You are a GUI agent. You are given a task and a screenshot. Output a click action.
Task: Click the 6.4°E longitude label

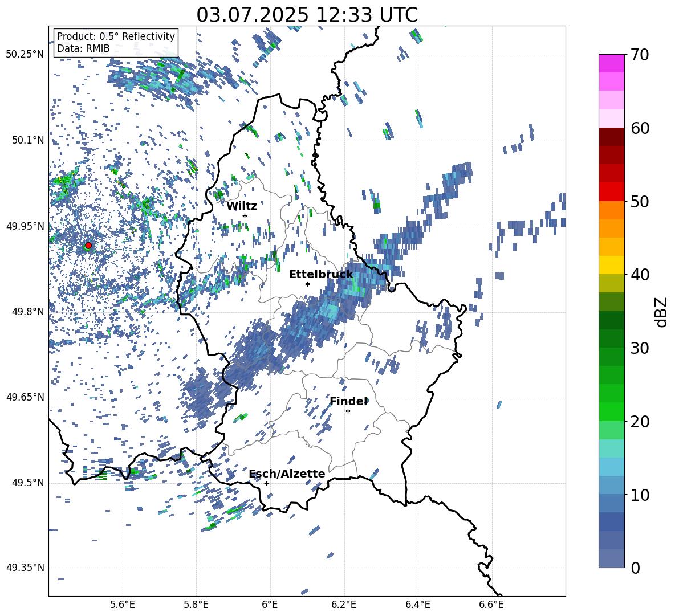[x=417, y=605]
